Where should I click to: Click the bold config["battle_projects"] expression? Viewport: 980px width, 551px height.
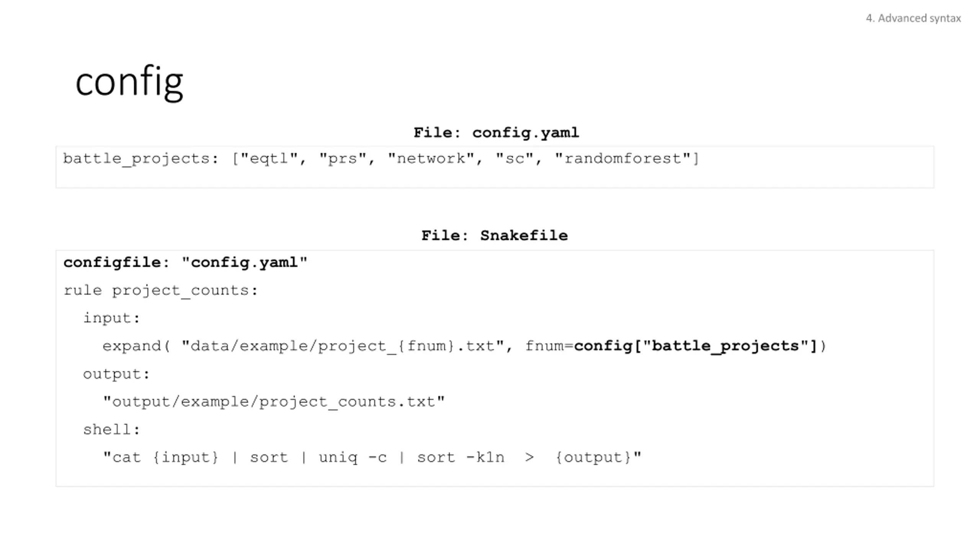[695, 346]
